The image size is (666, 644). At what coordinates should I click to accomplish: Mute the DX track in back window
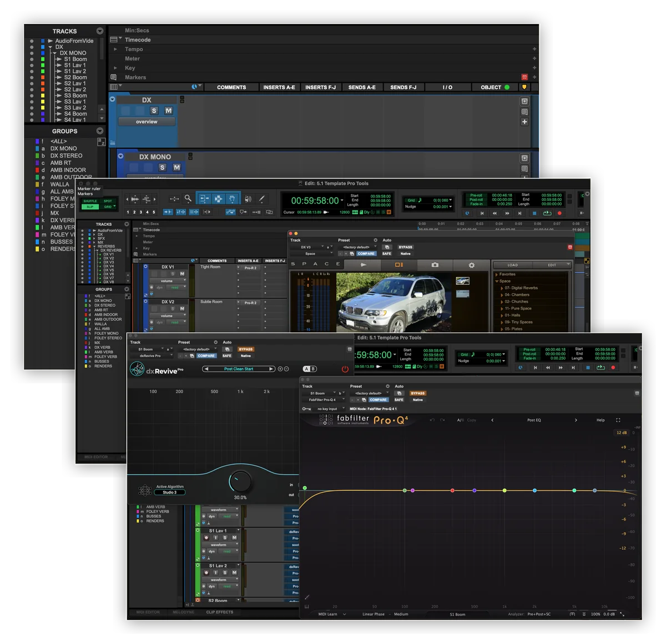pyautogui.click(x=169, y=111)
